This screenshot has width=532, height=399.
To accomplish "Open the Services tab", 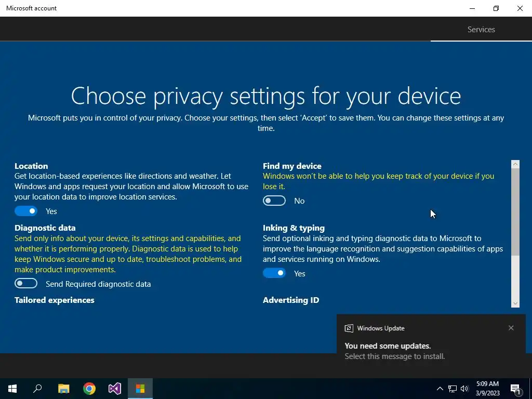I will (481, 30).
